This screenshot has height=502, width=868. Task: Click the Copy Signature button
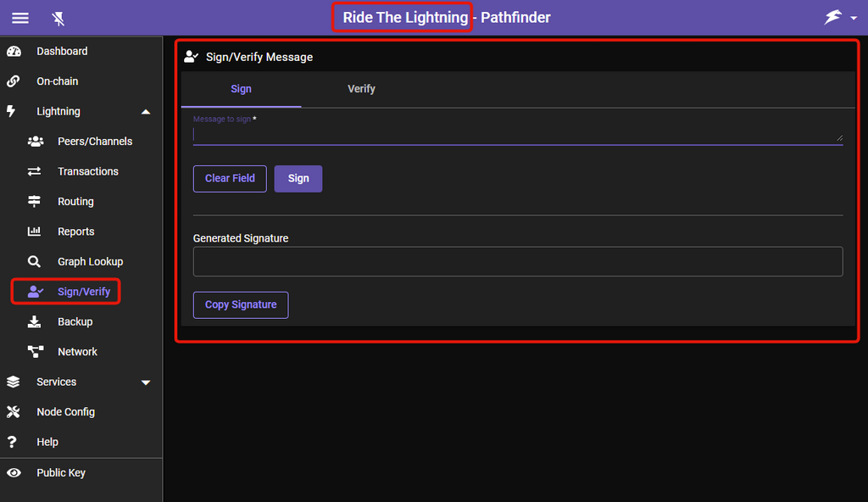[241, 305]
